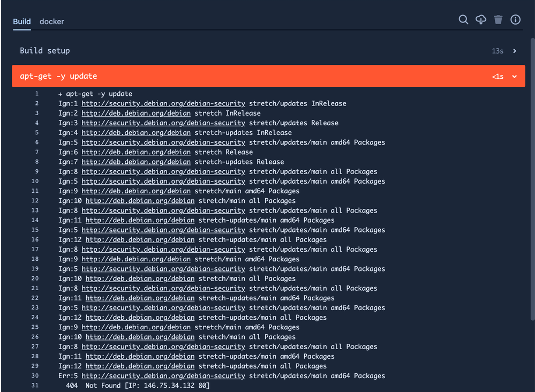The width and height of the screenshot is (535, 392).
Task: Click the vertical scrollbar on the right
Action: 532,179
